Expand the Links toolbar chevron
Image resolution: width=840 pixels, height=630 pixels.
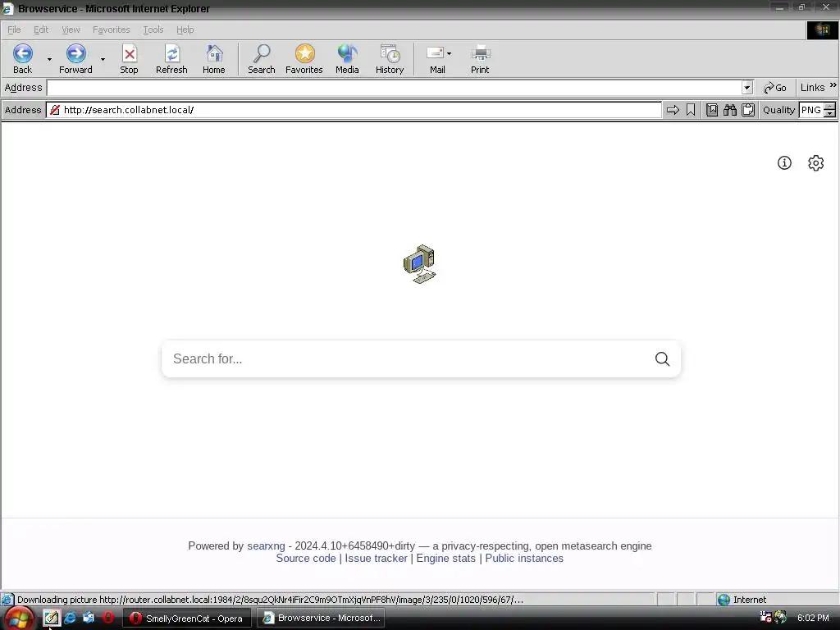point(833,85)
